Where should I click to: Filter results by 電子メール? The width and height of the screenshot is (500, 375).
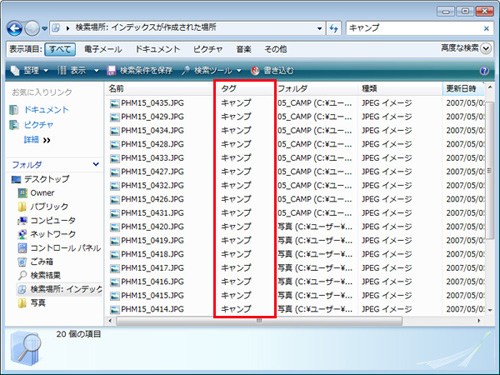(103, 49)
